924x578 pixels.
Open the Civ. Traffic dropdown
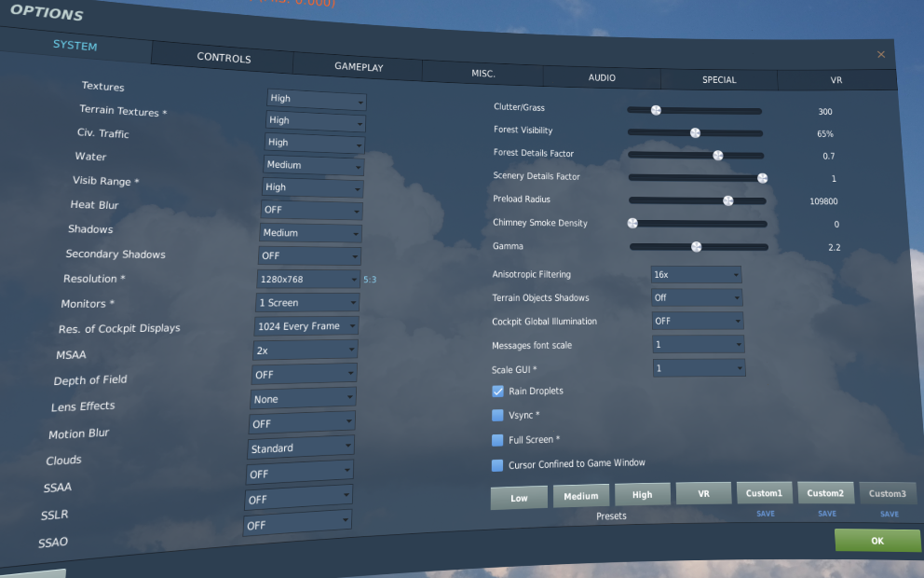click(314, 144)
